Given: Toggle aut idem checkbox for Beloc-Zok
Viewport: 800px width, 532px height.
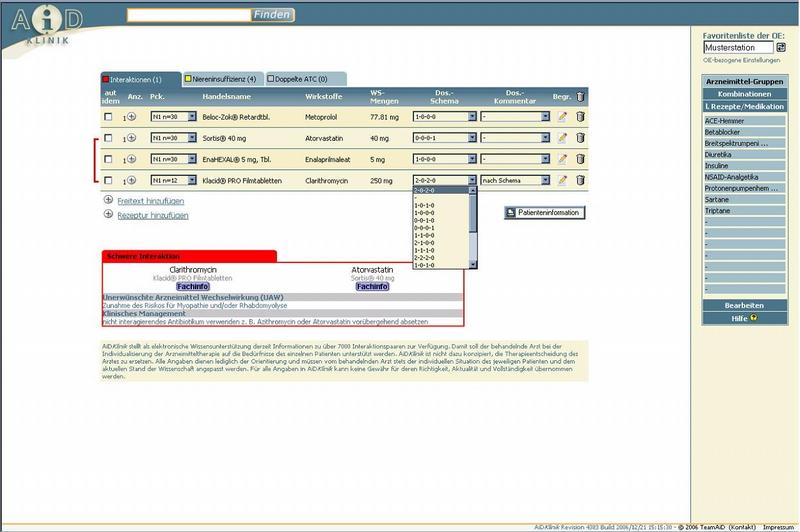Looking at the screenshot, I should 108,117.
